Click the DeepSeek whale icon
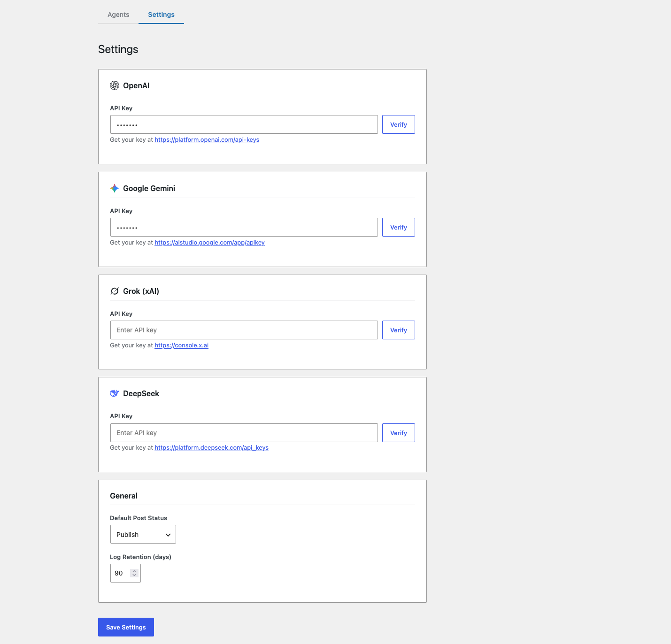The image size is (671, 644). pos(115,393)
